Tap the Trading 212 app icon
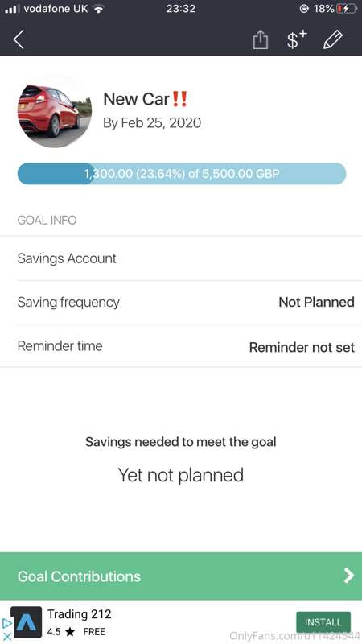This screenshot has width=362, height=644. (x=27, y=621)
